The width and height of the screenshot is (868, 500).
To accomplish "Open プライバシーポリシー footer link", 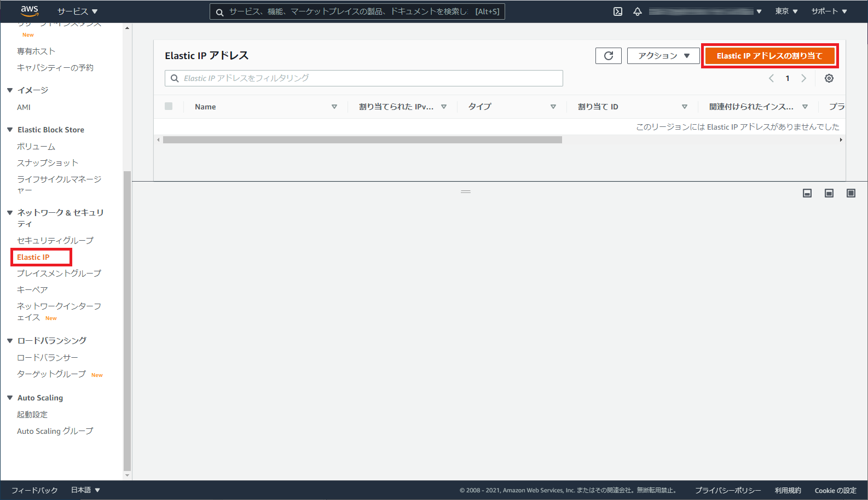I will [728, 490].
